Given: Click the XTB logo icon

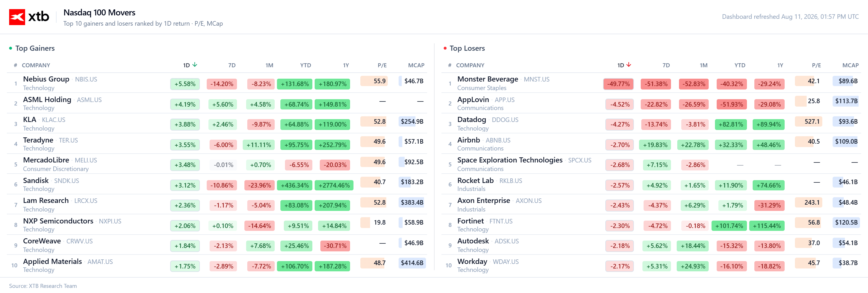Looking at the screenshot, I should (x=17, y=17).
